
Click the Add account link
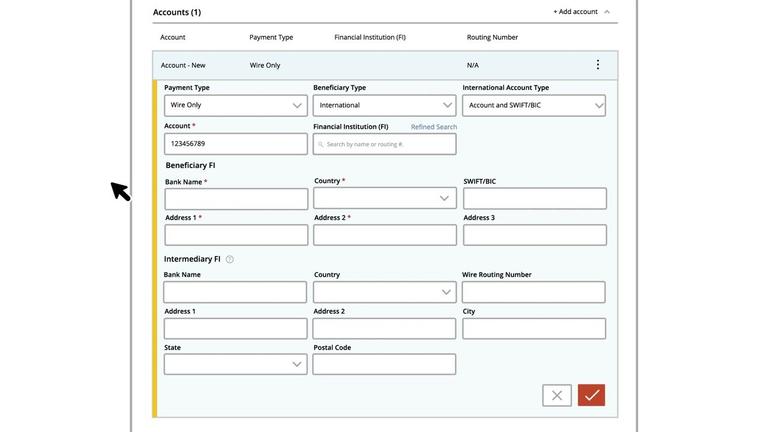(575, 12)
